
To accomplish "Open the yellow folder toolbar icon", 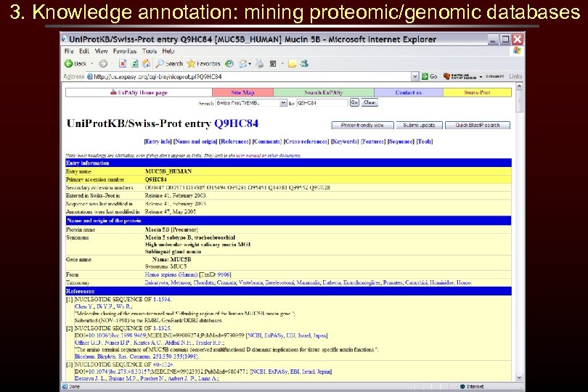I will click(292, 64).
